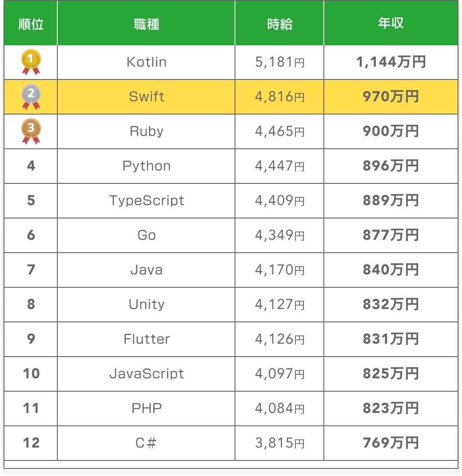This screenshot has height=476, width=462.
Task: Select the Kotlin language cell
Action: 146,62
